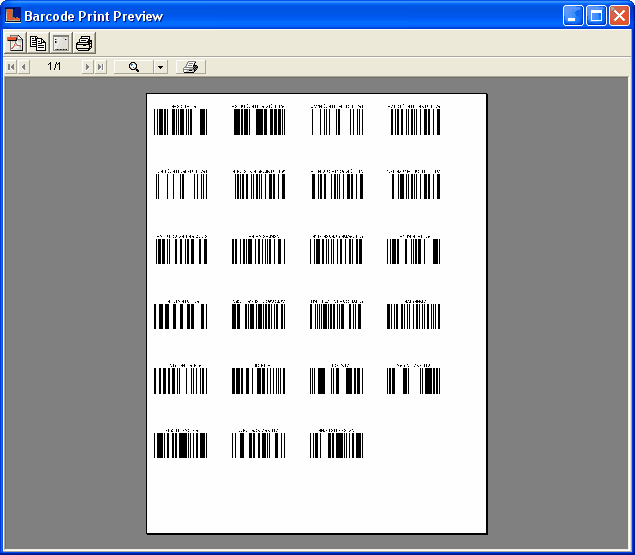Minimize the Barcode Print Preview window
Image resolution: width=635 pixels, height=555 pixels.
573,16
